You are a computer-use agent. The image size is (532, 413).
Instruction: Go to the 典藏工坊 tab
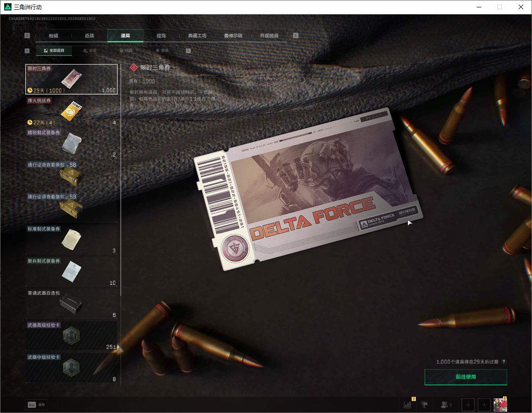[197, 35]
